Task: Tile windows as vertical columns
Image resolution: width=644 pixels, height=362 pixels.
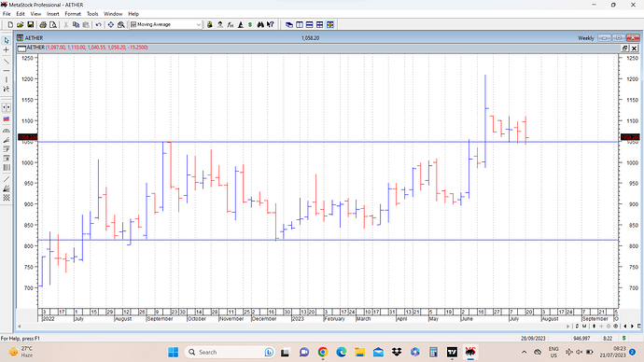Action: pos(300,24)
